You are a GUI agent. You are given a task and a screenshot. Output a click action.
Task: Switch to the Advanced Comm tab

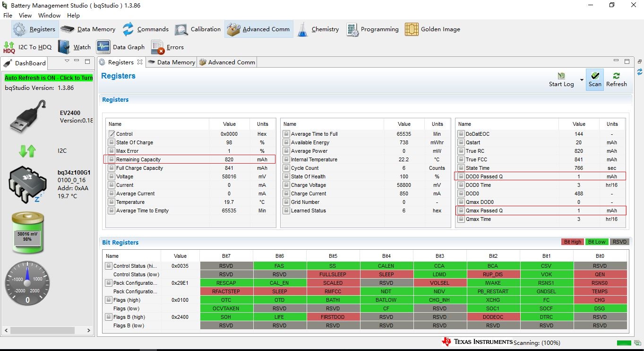[227, 62]
